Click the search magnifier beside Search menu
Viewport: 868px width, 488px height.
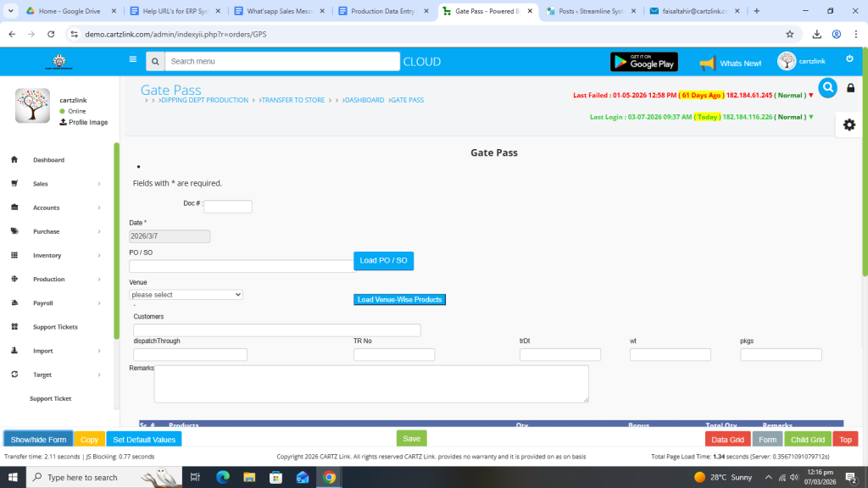(x=155, y=62)
